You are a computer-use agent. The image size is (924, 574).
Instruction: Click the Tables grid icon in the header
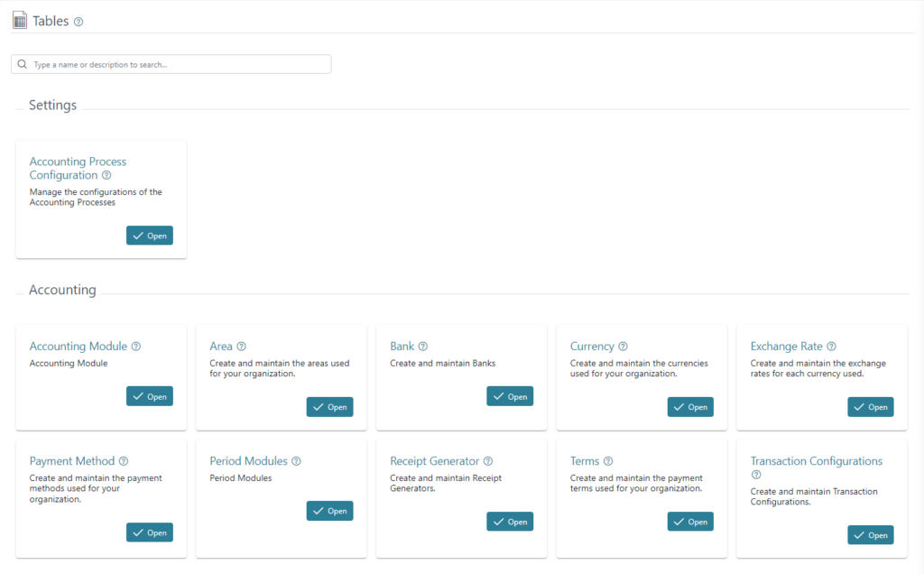19,19
